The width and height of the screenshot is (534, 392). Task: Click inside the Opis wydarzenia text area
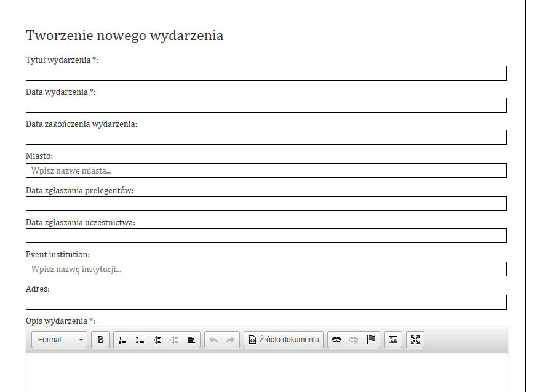(266, 372)
